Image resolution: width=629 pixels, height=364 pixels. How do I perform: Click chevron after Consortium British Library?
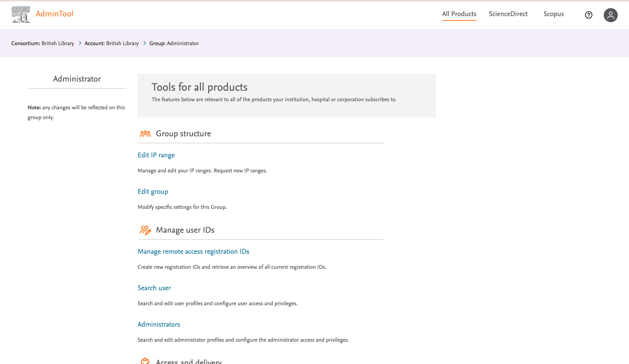tap(80, 43)
